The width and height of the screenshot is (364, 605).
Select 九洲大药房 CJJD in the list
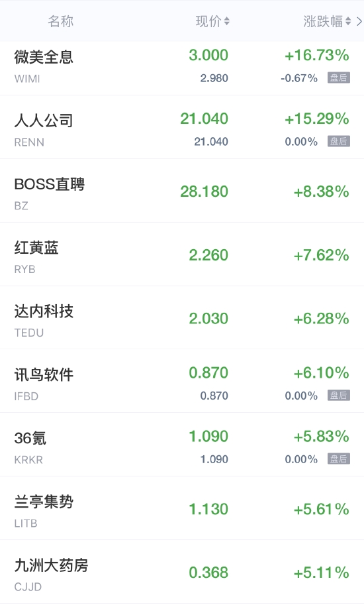182,571
